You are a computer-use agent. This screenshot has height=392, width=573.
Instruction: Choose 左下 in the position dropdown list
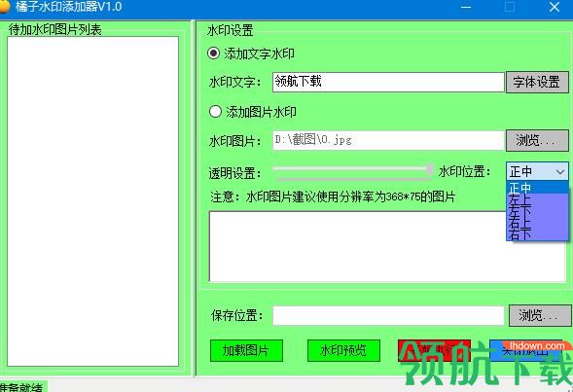(x=537, y=211)
